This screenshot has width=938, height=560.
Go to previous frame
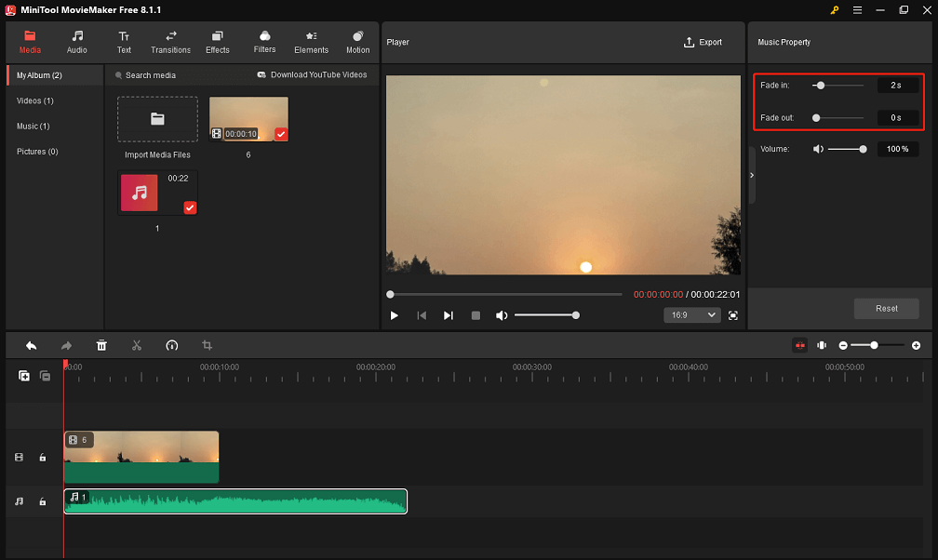tap(422, 315)
